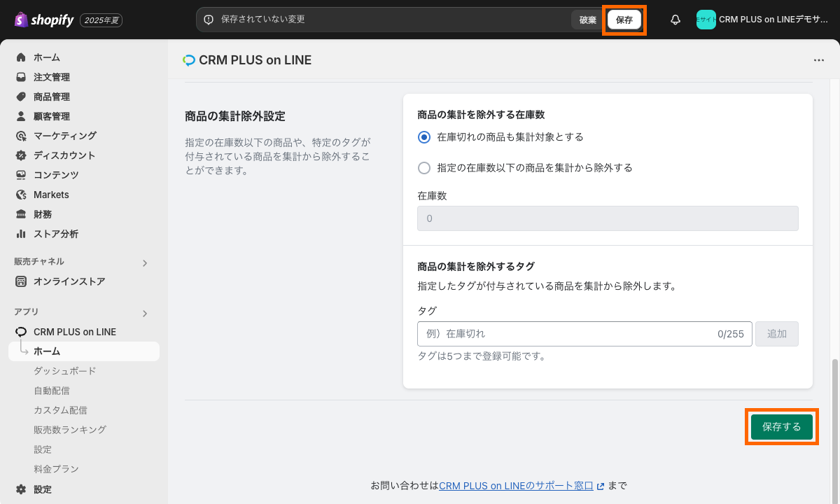Viewport: 840px width, 504px height.
Task: Click the ディスカウント badge icon
Action: point(21,155)
